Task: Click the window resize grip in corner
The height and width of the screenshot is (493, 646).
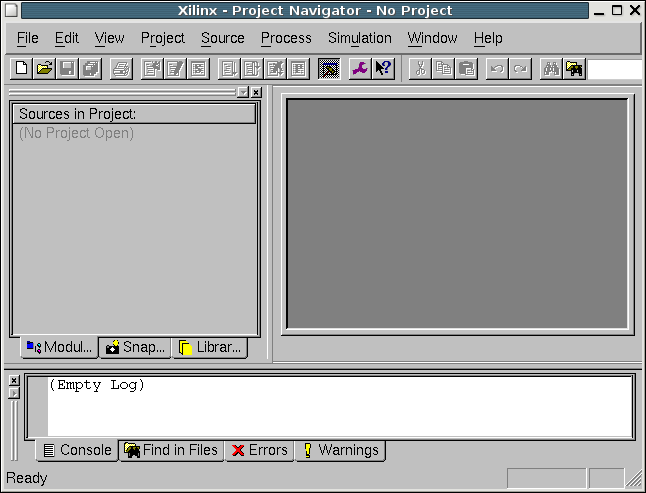Action: 634,479
